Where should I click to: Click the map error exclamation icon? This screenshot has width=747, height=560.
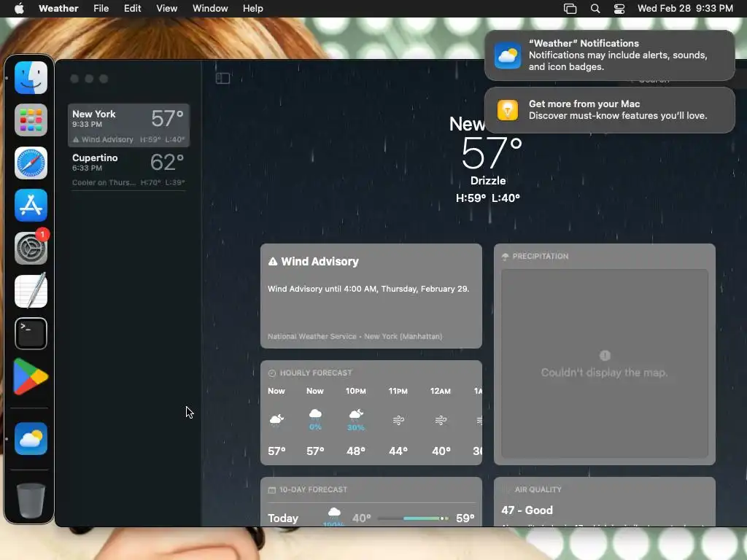605,355
